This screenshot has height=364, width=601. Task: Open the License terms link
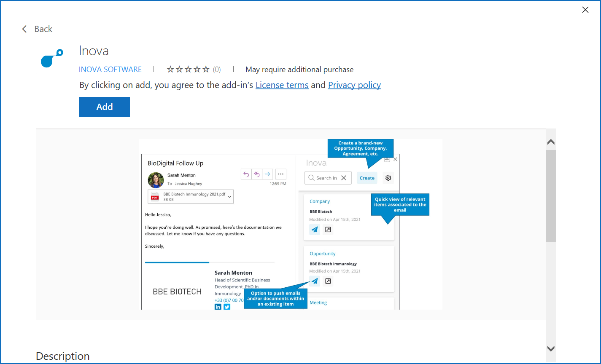(x=282, y=85)
